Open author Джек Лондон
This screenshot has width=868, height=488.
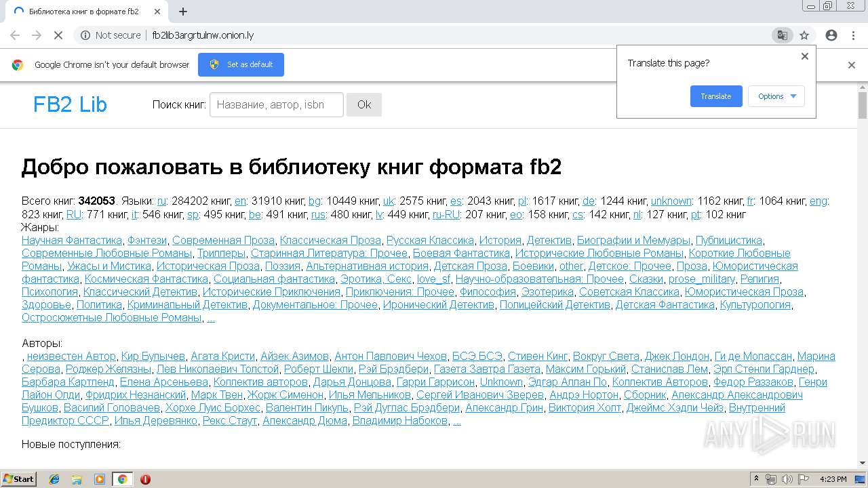point(677,357)
